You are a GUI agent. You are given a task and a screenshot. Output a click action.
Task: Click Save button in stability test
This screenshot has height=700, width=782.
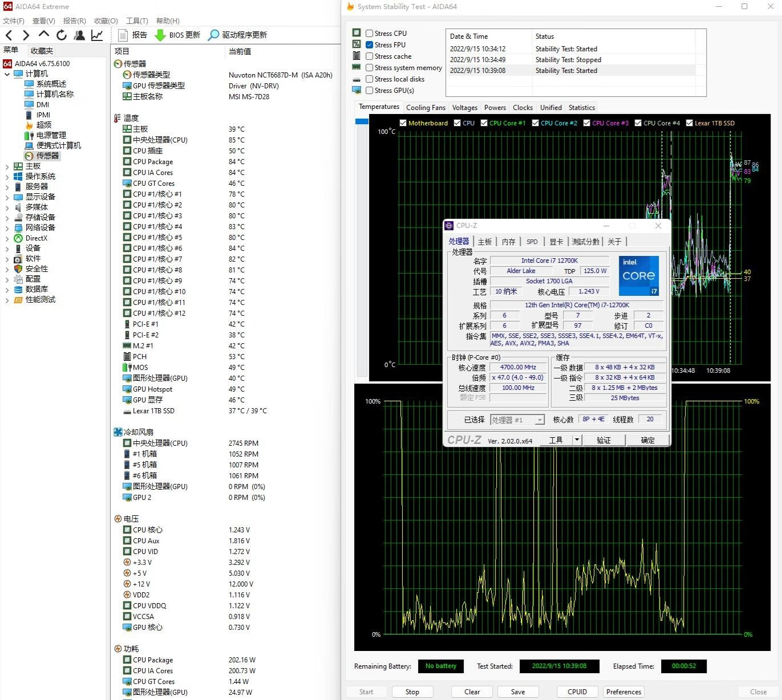(518, 692)
